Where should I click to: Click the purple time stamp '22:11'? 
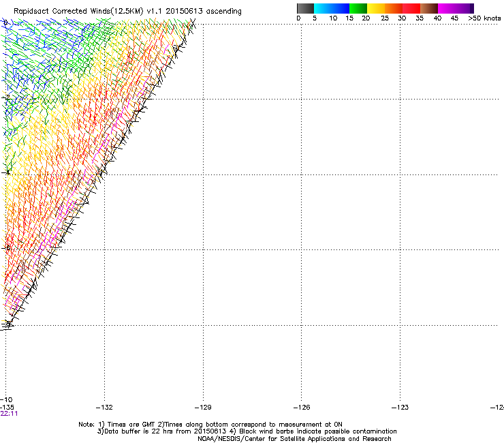pyautogui.click(x=9, y=414)
